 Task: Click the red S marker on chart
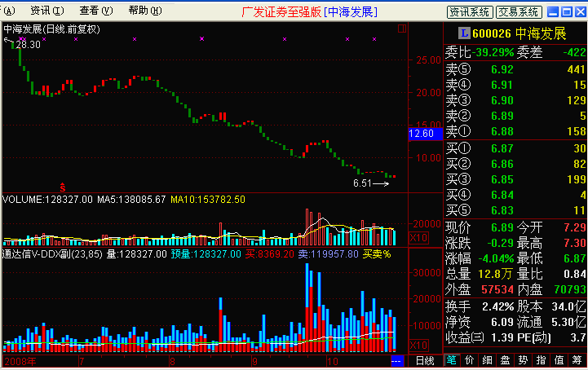63,187
